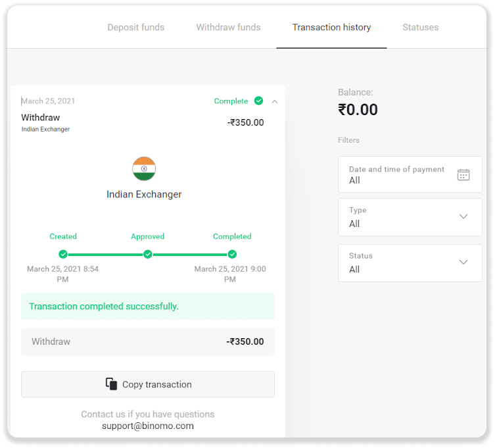Image resolution: width=495 pixels, height=448 pixels.
Task: Click the green Complete checkmark icon
Action: click(x=259, y=101)
